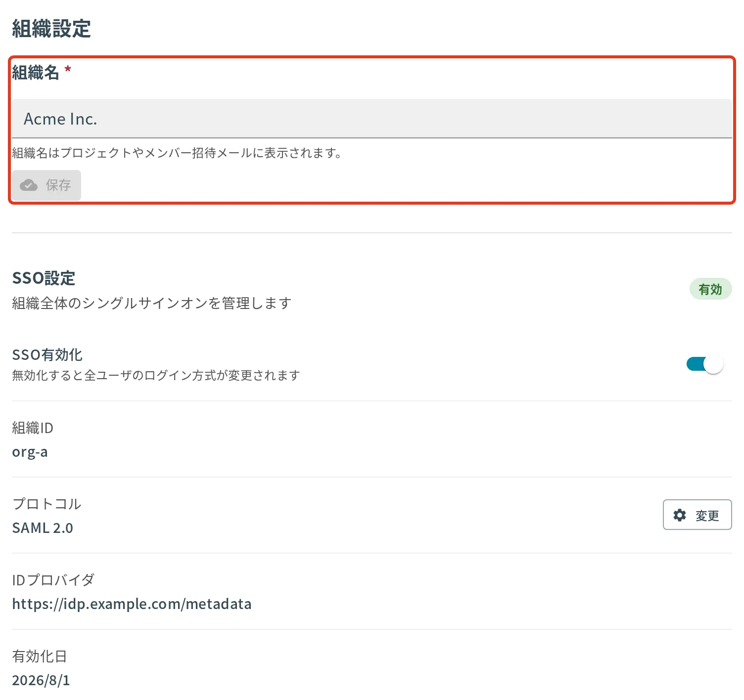Select the SSO設定 section heading
The width and height of the screenshot is (744, 700).
coord(44,278)
